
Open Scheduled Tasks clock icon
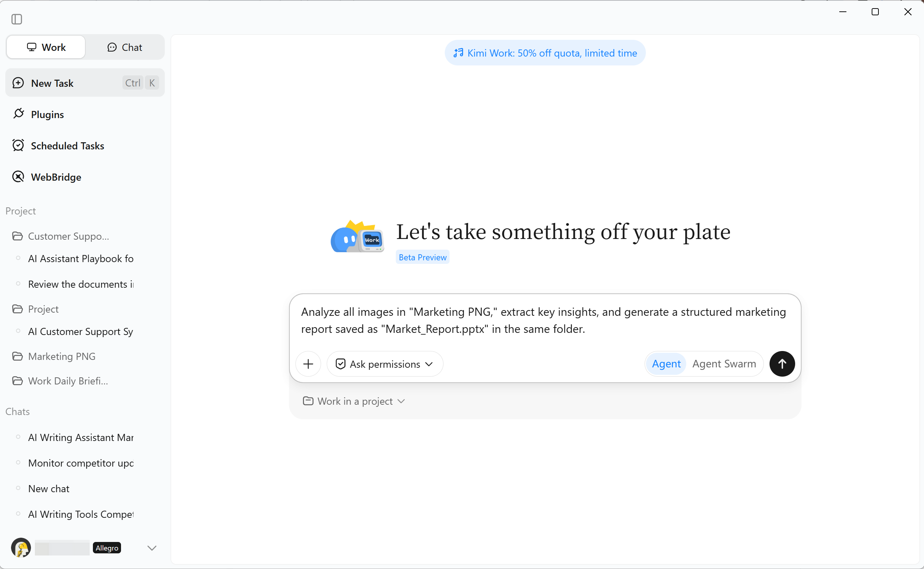coord(18,145)
